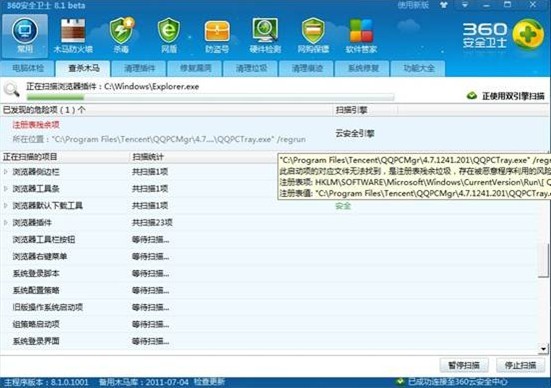Select the red 注册表残余项 danger item

(36, 125)
